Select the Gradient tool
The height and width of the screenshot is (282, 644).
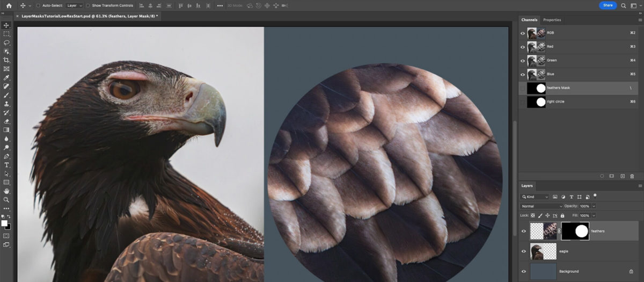(x=6, y=129)
